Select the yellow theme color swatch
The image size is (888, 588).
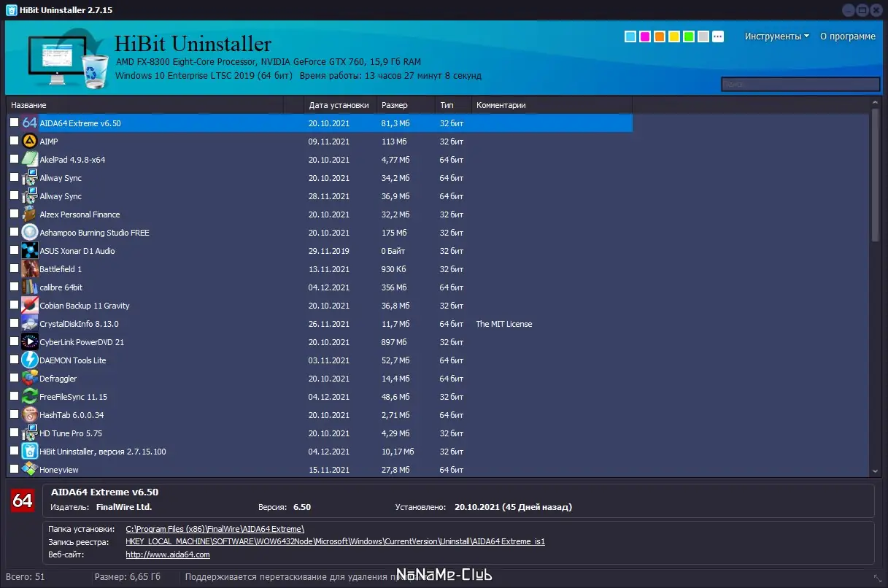point(674,36)
